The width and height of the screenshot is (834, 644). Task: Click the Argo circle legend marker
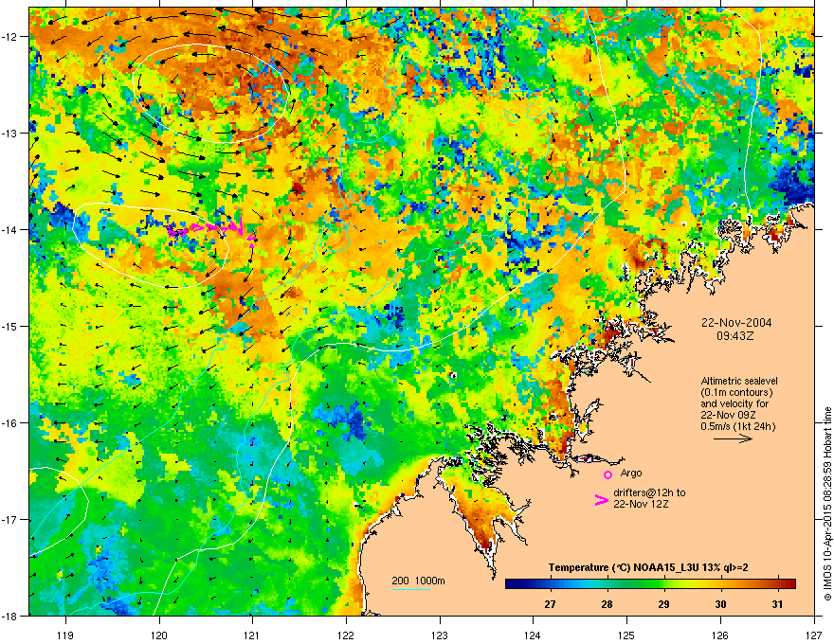coord(607,474)
